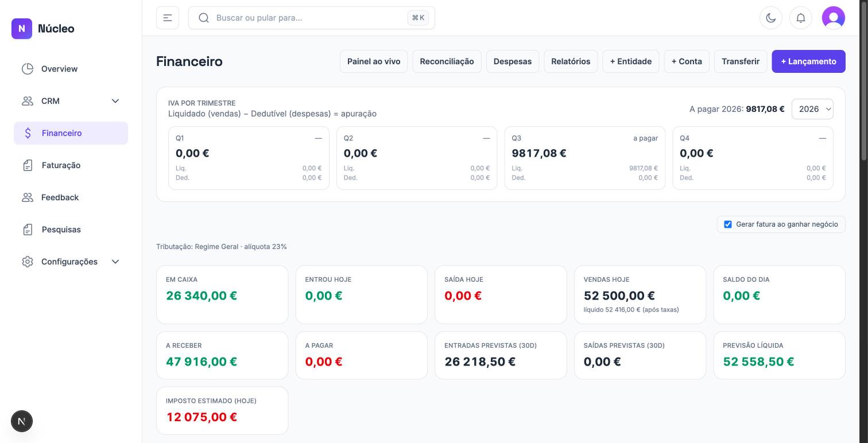Select the Q1 quarter card
The image size is (868, 443).
249,158
